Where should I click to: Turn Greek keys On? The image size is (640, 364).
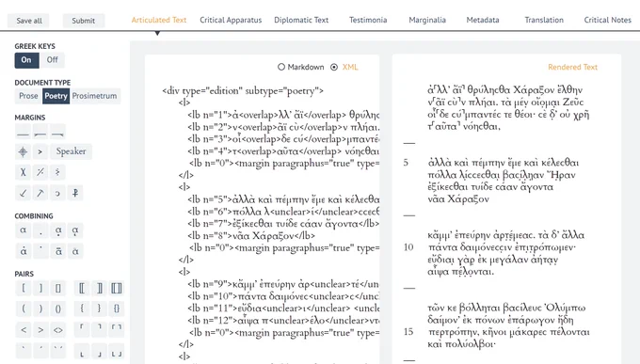tap(26, 60)
